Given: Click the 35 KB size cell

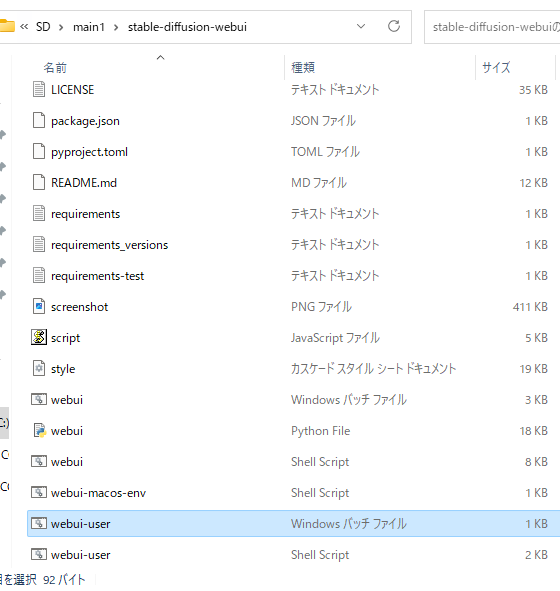Looking at the screenshot, I should [x=533, y=90].
